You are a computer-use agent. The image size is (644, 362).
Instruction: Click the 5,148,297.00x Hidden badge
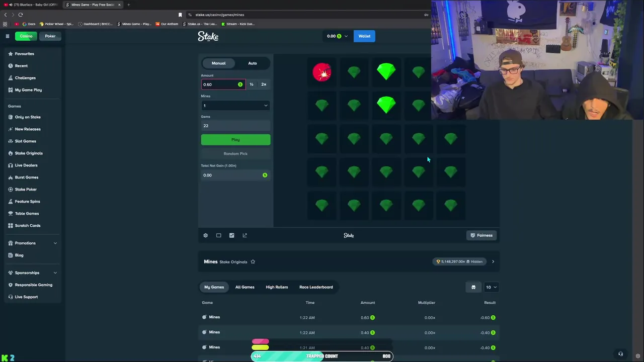[x=459, y=261]
